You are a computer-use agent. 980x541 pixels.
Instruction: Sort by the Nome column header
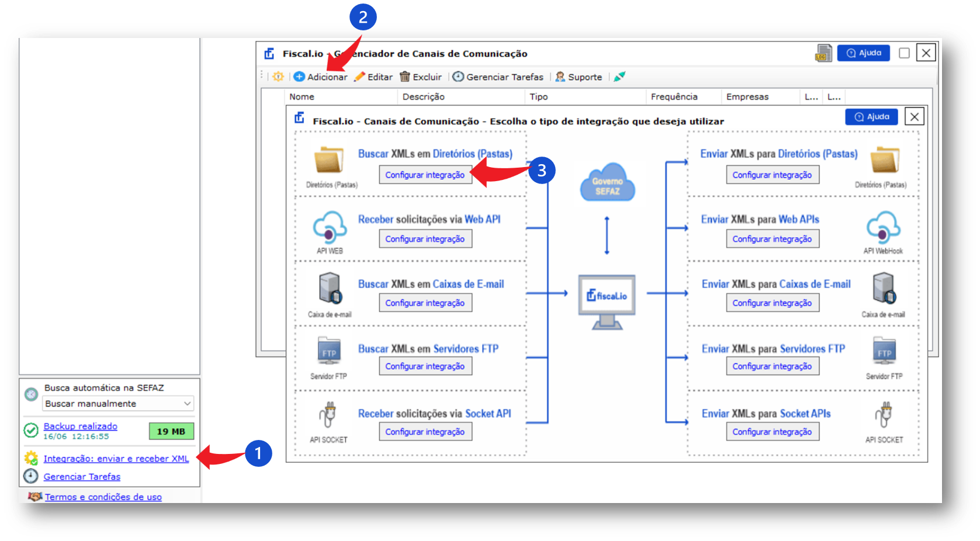341,97
